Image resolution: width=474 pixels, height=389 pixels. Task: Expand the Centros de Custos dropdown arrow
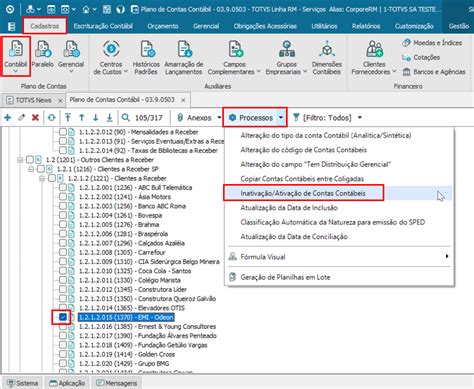[x=126, y=72]
